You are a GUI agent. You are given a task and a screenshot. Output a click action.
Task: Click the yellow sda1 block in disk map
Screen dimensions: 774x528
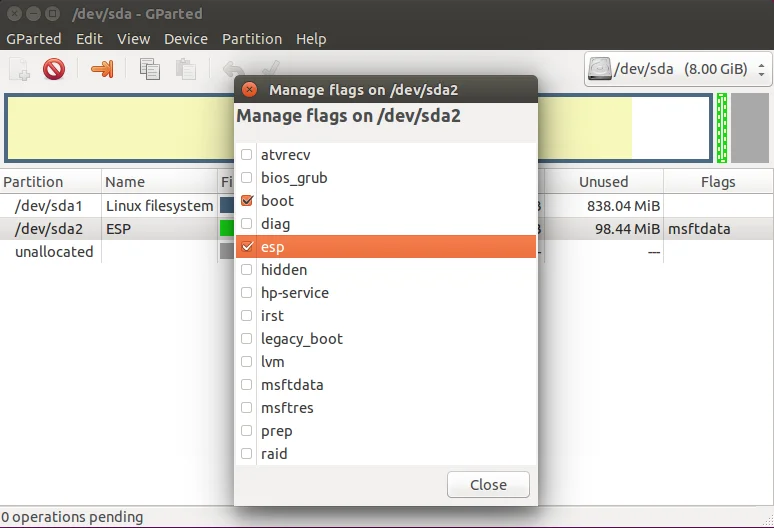(x=121, y=128)
